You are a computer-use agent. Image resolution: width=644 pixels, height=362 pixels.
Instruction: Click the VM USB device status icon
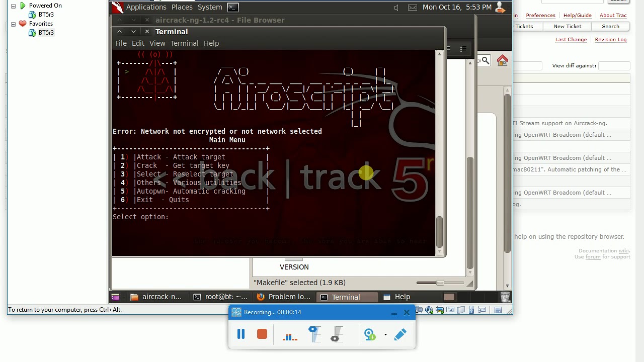471,310
